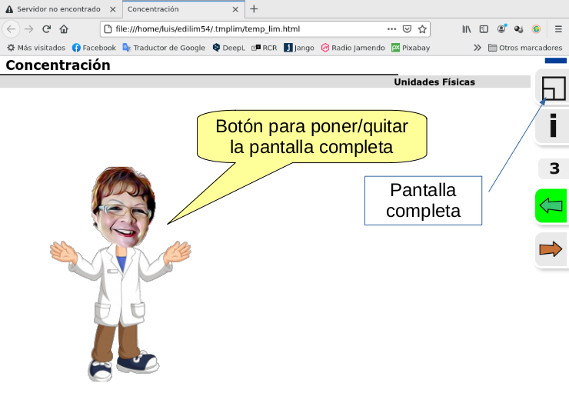Reload the page in the browser
The width and height of the screenshot is (569, 400).
[x=46, y=29]
